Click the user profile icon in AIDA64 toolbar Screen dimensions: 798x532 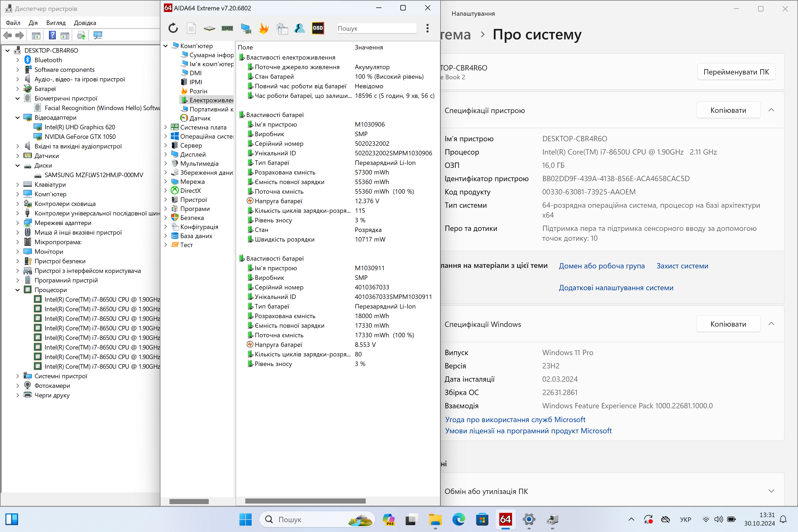(x=300, y=28)
